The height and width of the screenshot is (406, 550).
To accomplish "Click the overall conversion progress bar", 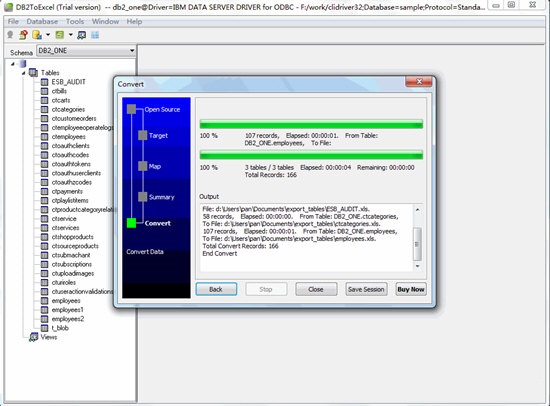I will coord(311,155).
